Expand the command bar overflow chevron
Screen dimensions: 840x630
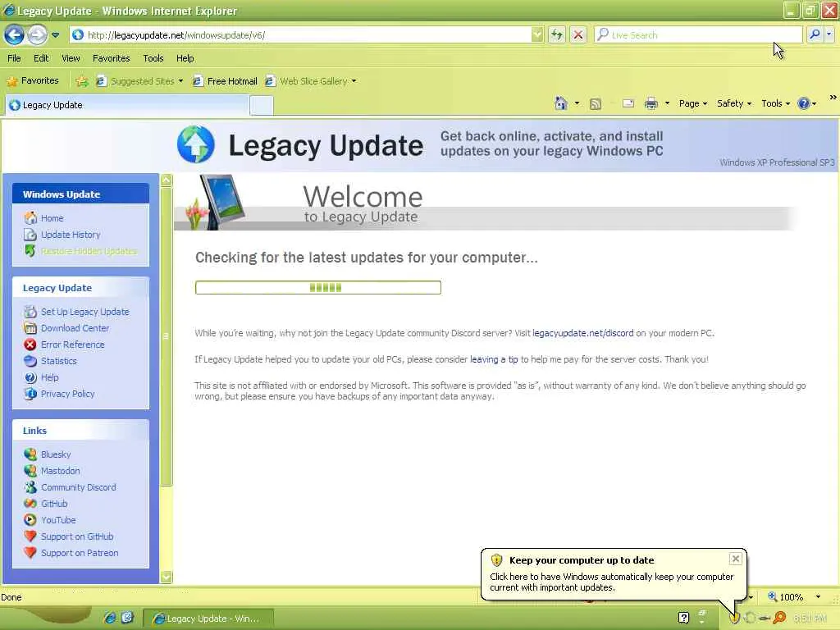pos(833,97)
